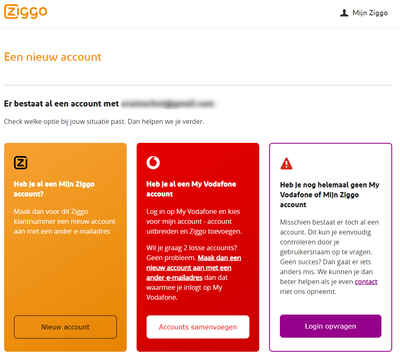Click the 'Een nieuw account' page heading
This screenshot has height=360, width=400.
click(x=53, y=57)
